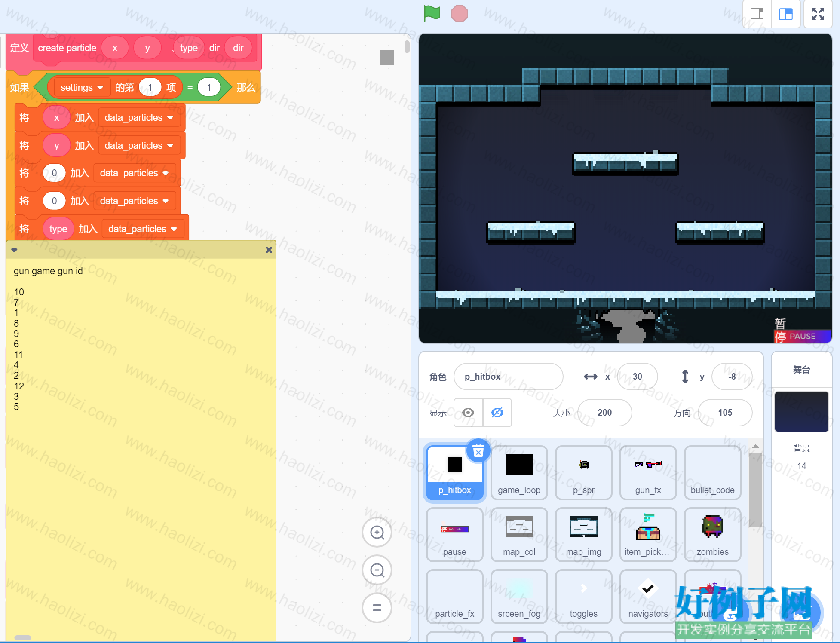Open the stage backdrop thumbnail

tap(801, 411)
